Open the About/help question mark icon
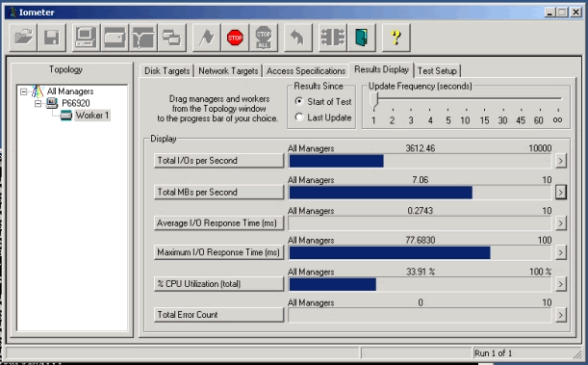 [396, 38]
